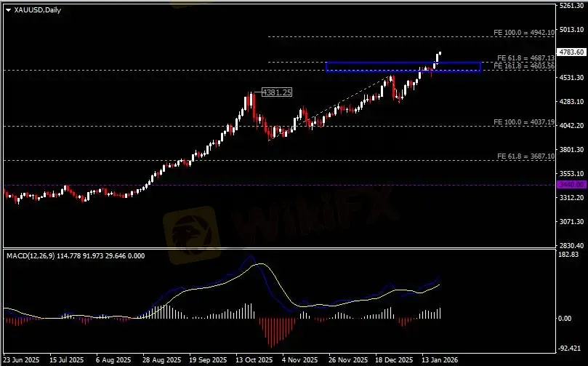Click the 19 Sep 2025 date label
This screenshot has width=588, height=366.
tap(208, 360)
